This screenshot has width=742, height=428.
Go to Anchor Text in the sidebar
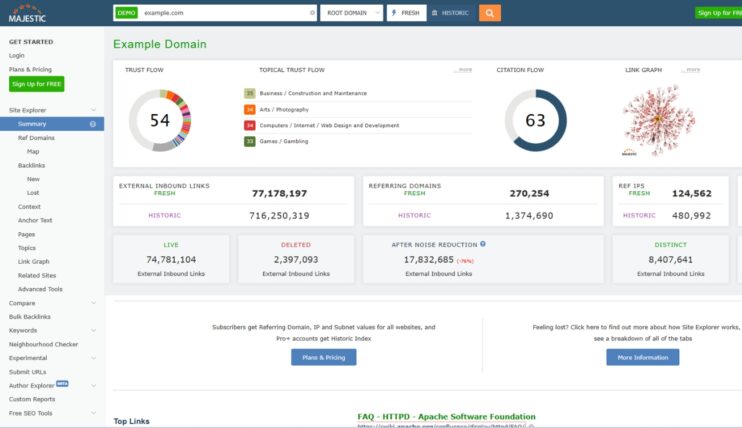point(35,220)
